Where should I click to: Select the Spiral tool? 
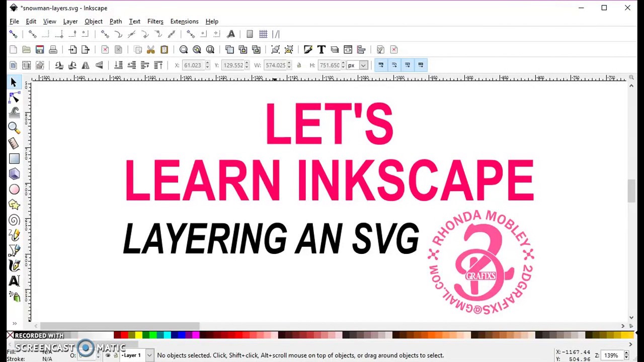[x=14, y=220]
